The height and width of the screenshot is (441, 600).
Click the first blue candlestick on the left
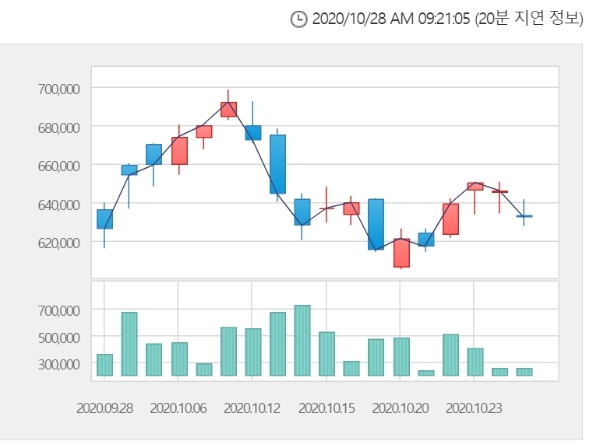click(x=105, y=219)
